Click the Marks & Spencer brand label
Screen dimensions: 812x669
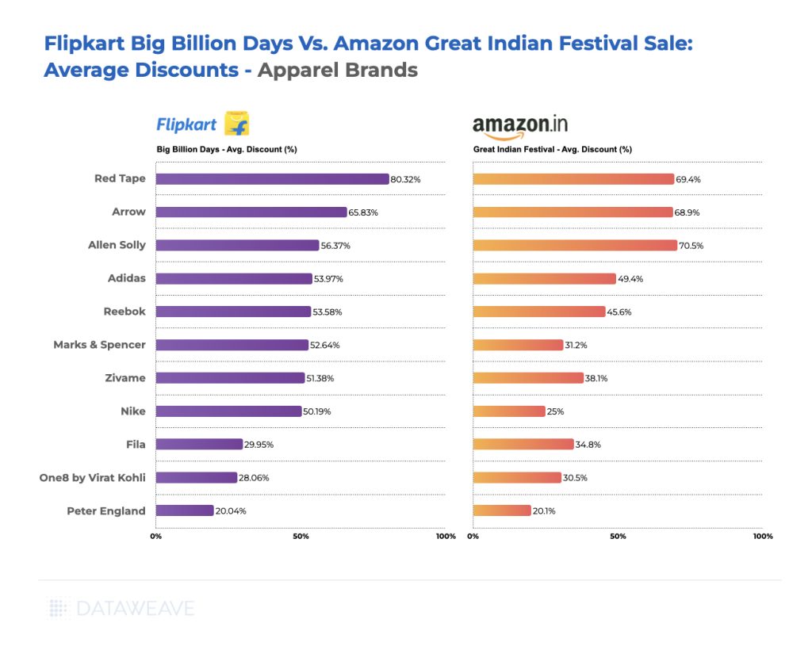pos(99,345)
